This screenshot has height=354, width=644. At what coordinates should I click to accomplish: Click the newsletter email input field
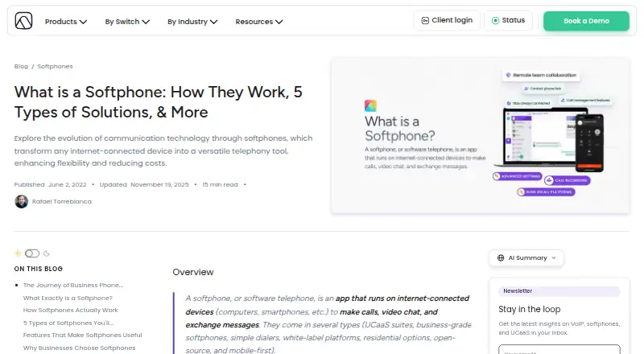click(559, 349)
